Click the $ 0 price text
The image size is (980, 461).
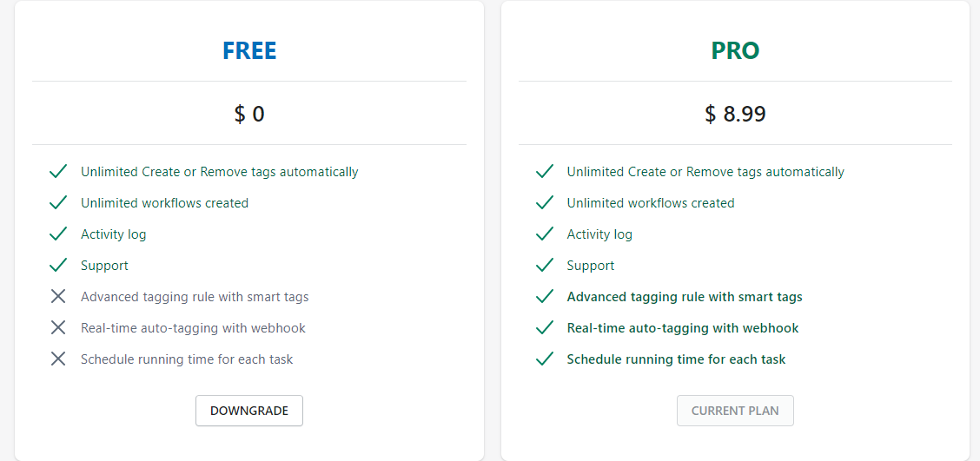[249, 114]
